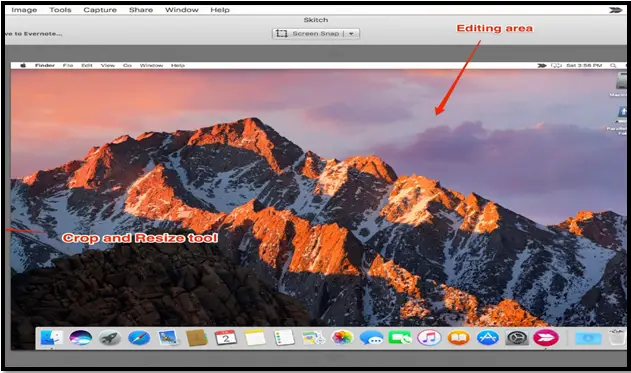Click the pink Skitch icon in dock
Image resolution: width=631 pixels, height=373 pixels.
click(546, 338)
